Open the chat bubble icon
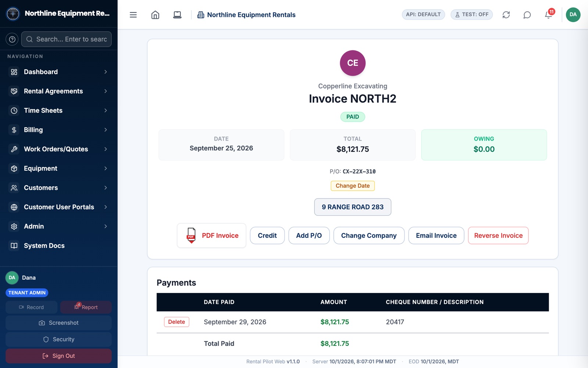Screen dimensions: 588x368 pyautogui.click(x=527, y=15)
